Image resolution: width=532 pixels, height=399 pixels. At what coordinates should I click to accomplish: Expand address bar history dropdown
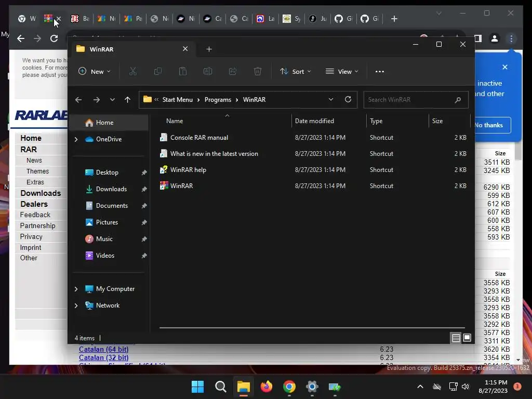(x=331, y=99)
